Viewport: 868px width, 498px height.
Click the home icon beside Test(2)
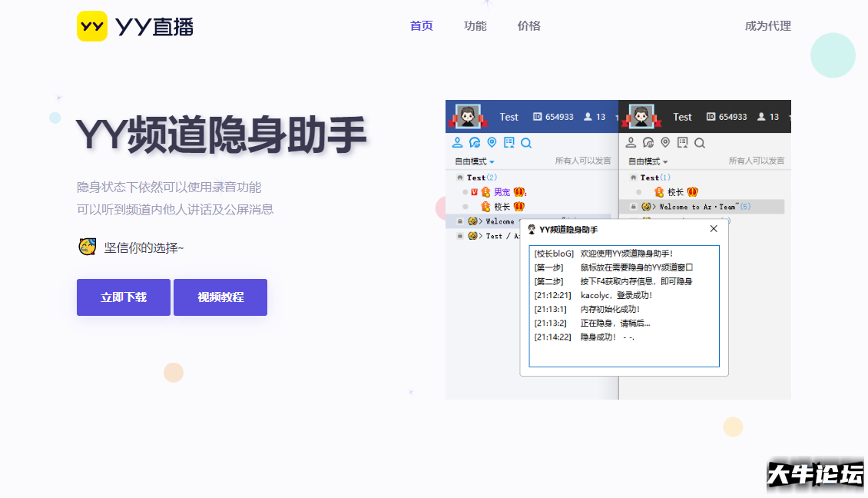tap(459, 178)
